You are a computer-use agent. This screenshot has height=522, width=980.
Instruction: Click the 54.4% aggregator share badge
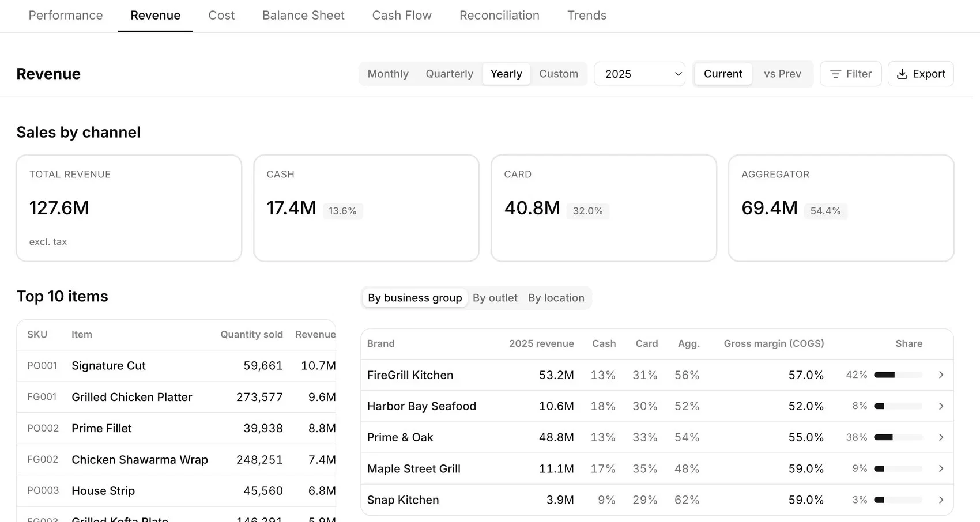825,211
